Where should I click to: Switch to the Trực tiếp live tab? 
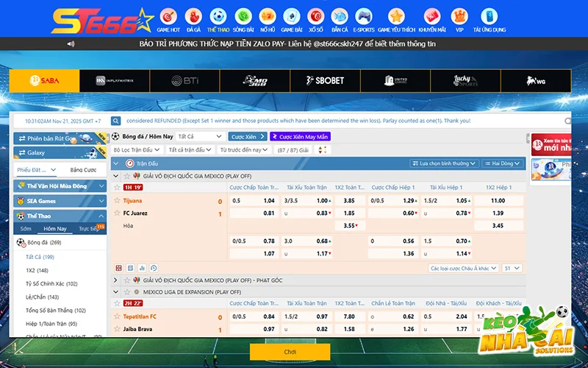tap(89, 229)
